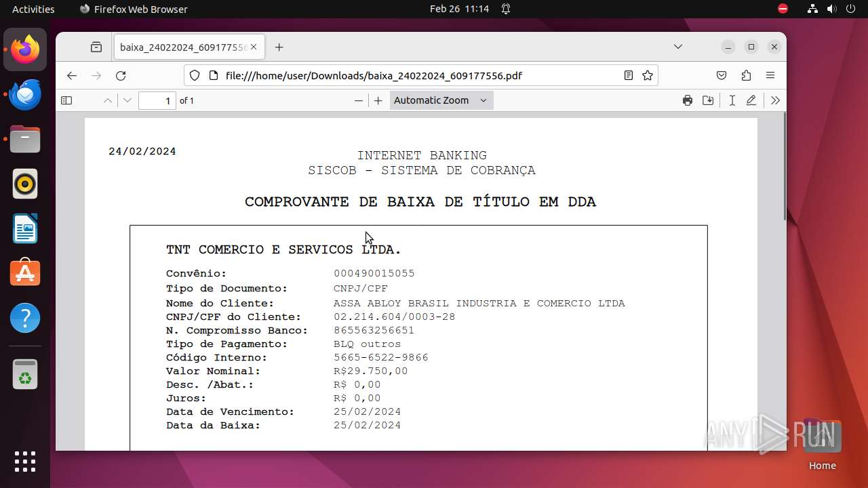Open the List all tabs dropdown
Screen dimensions: 868x488
[x=678, y=47]
